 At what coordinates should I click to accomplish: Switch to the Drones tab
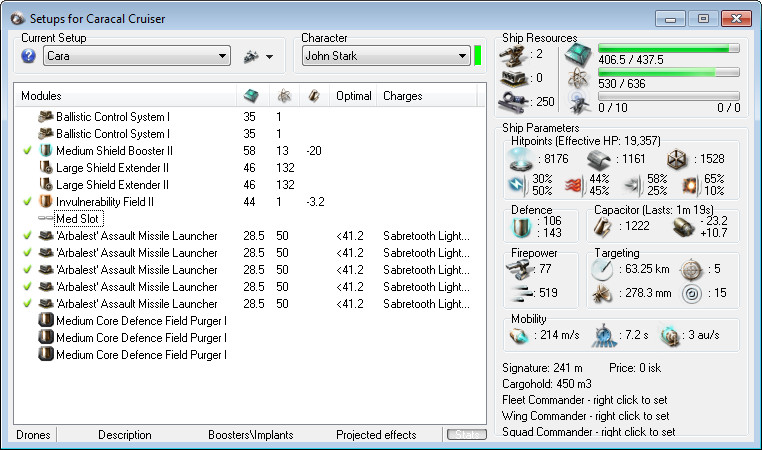[x=33, y=435]
